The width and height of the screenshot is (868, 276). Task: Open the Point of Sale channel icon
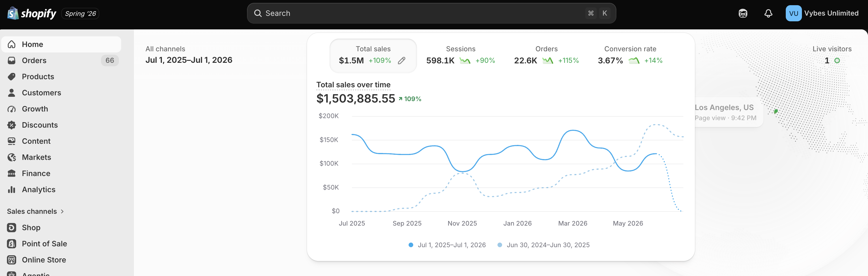[x=12, y=244]
